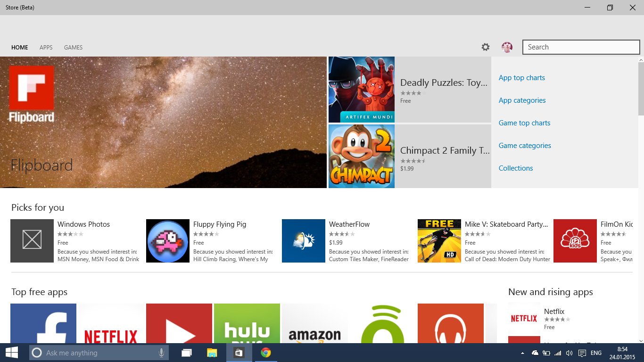
Task: Launch Google Chrome from the taskbar
Action: pos(266,353)
